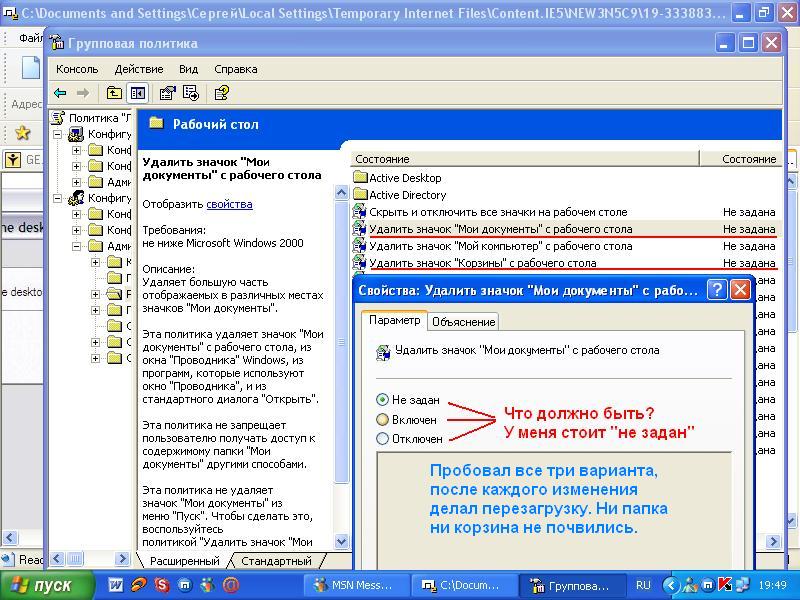The image size is (800, 600).
Task: Click the @ mail quick launch icon
Action: pyautogui.click(x=231, y=585)
